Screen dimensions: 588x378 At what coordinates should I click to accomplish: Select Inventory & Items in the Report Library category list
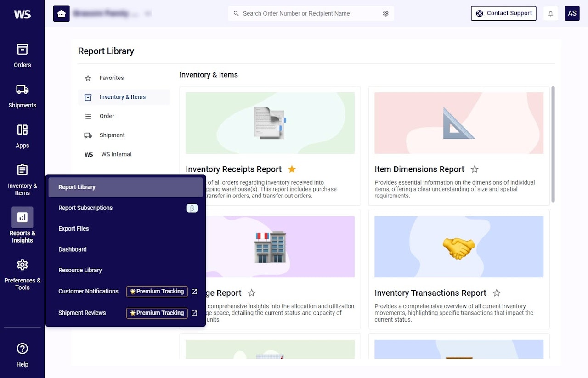pyautogui.click(x=124, y=97)
